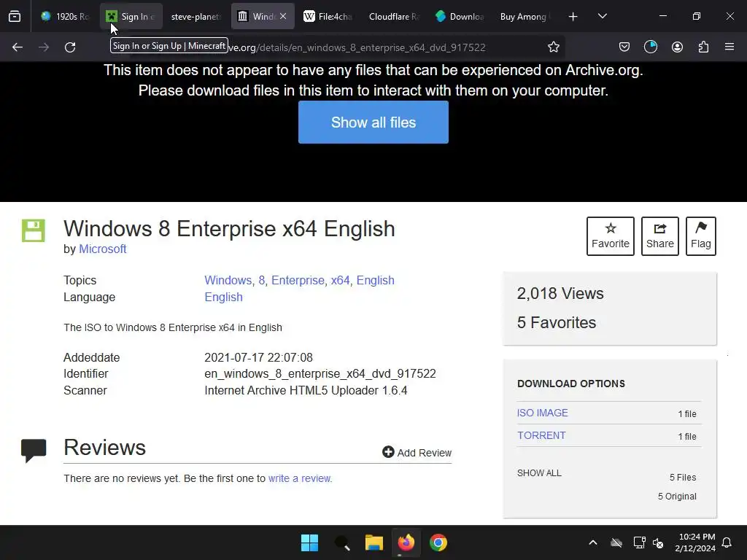Click the OneDrive cloud tray icon
The width and height of the screenshot is (747, 560).
tap(616, 542)
